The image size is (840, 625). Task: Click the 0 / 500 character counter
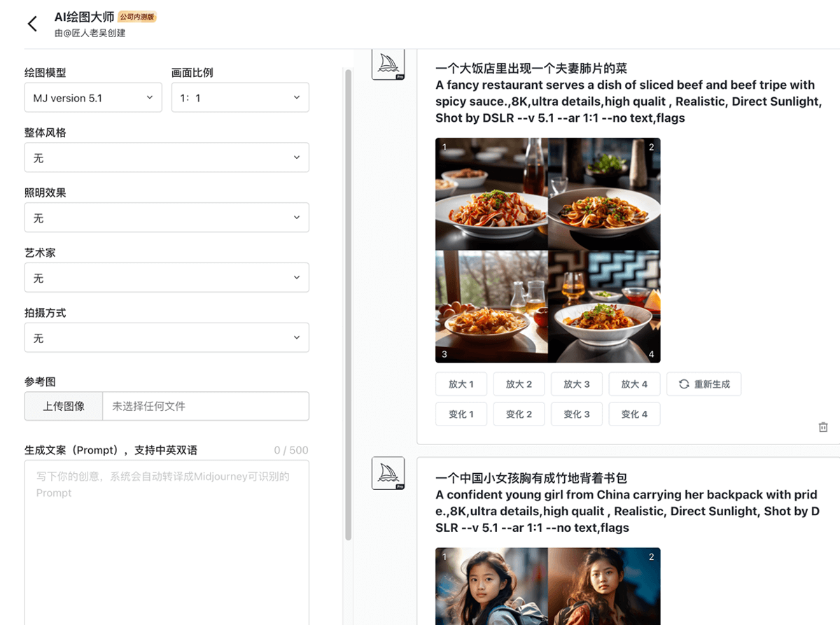point(291,450)
